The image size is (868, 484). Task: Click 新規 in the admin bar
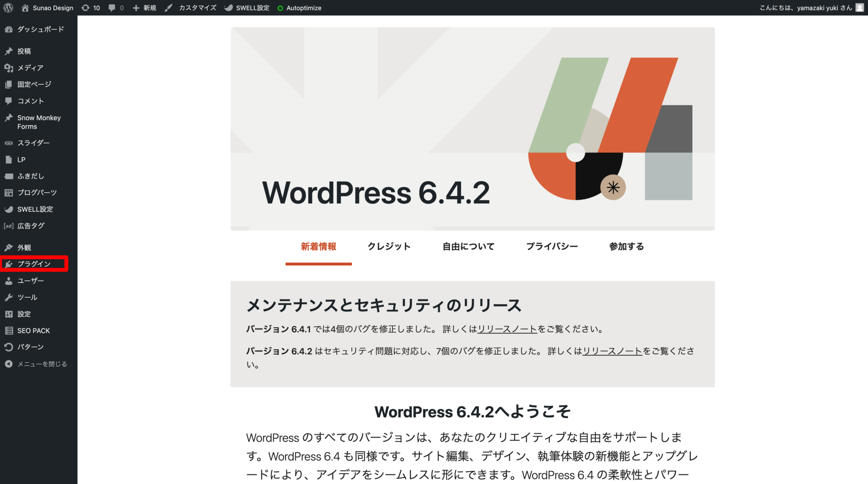[x=145, y=8]
